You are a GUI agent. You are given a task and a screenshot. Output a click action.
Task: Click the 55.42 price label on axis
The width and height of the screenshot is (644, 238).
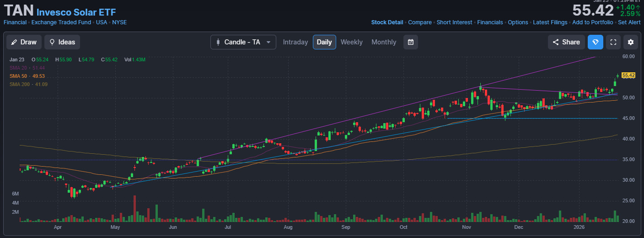pos(628,75)
